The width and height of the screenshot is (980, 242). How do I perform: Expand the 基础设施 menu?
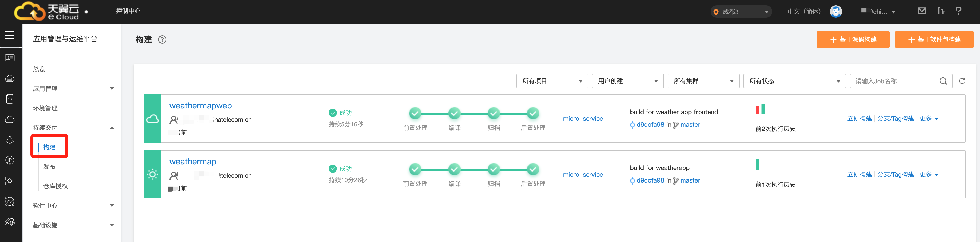pos(73,225)
